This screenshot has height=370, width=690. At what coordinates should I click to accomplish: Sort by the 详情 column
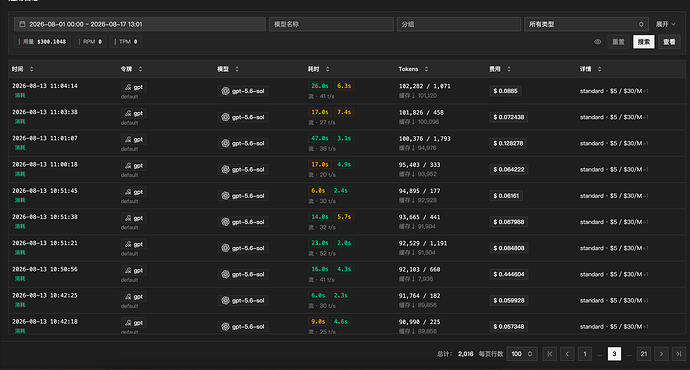[599, 69]
